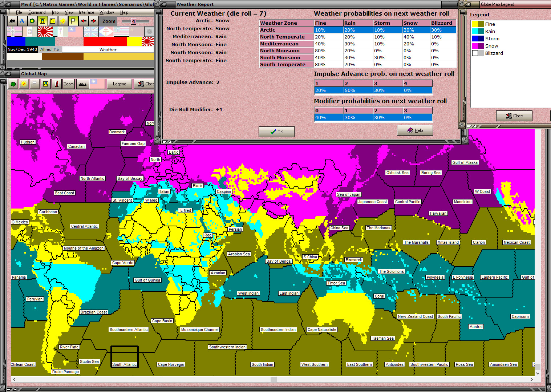Select the Arctic row in weather probabilities table

click(358, 30)
